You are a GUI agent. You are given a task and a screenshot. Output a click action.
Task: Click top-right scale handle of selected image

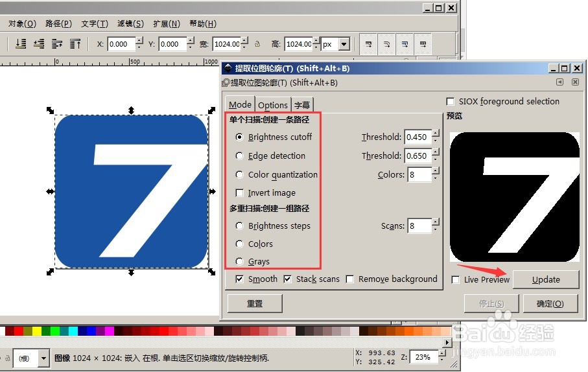click(211, 110)
